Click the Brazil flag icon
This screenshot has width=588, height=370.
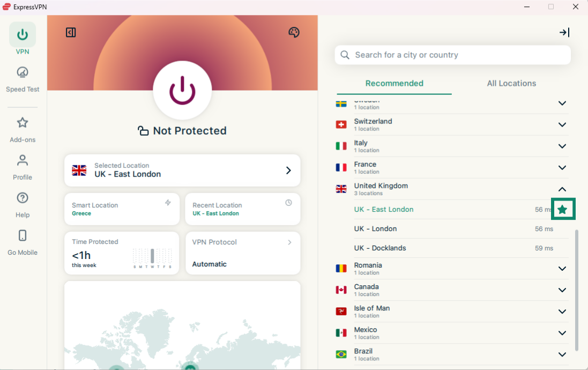click(341, 354)
